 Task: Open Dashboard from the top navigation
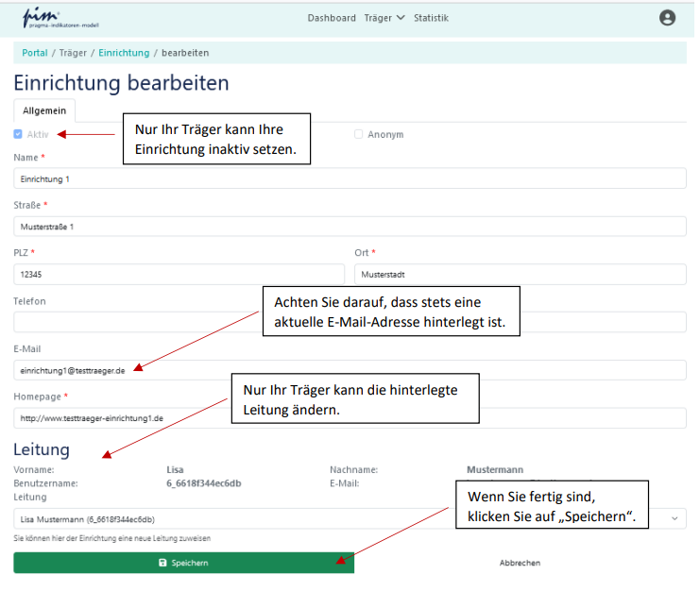pyautogui.click(x=332, y=18)
